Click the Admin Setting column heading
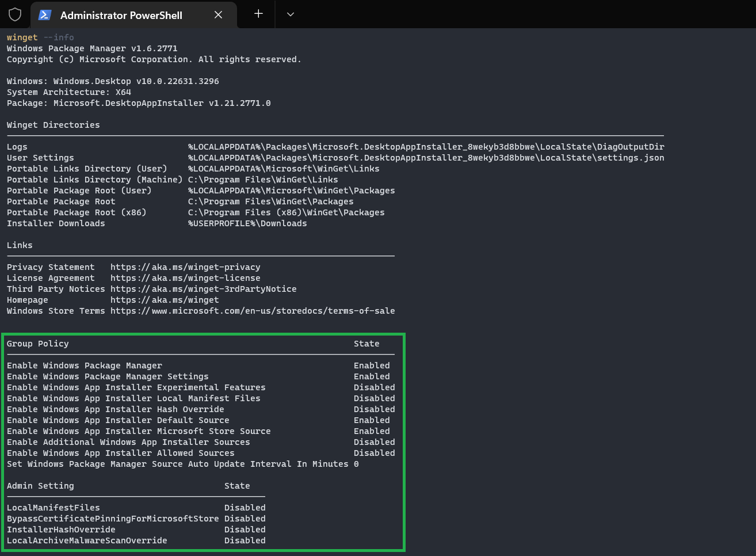This screenshot has height=556, width=756. pos(40,486)
